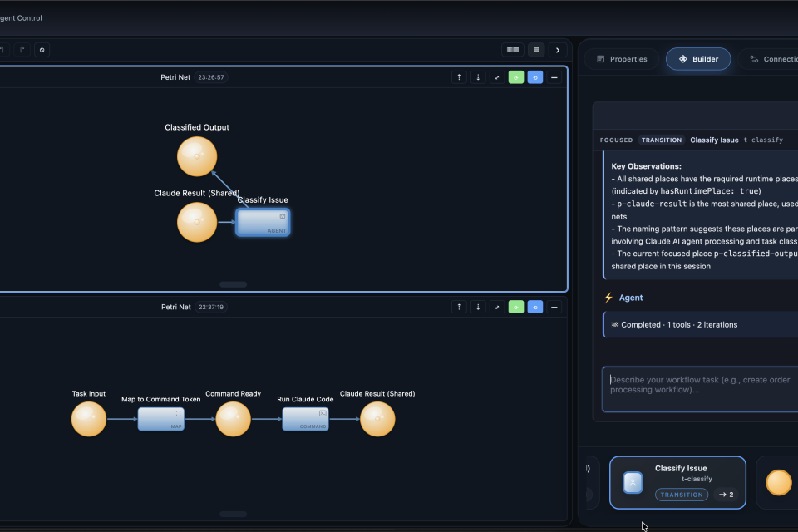Open the Properties tab
This screenshot has width=798, height=532.
tap(620, 59)
